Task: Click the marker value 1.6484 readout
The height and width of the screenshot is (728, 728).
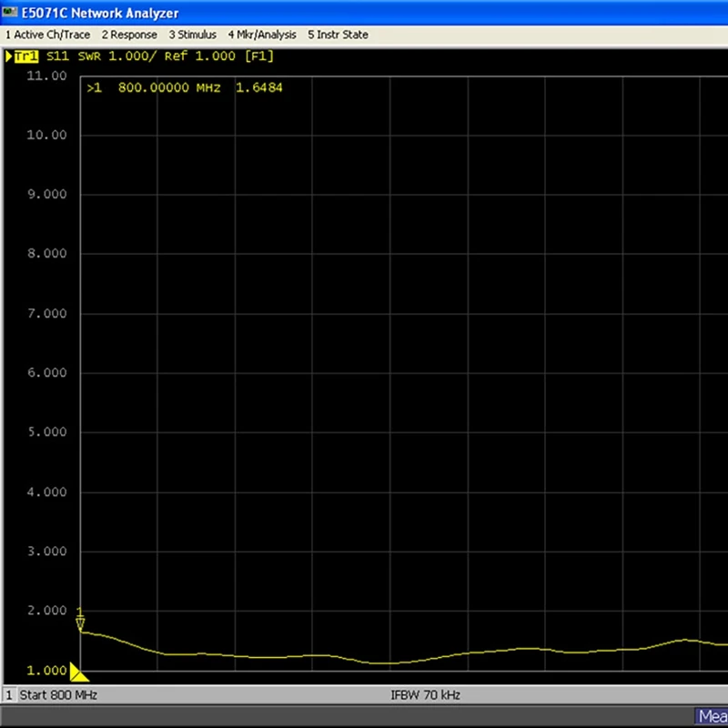Action: pyautogui.click(x=259, y=88)
